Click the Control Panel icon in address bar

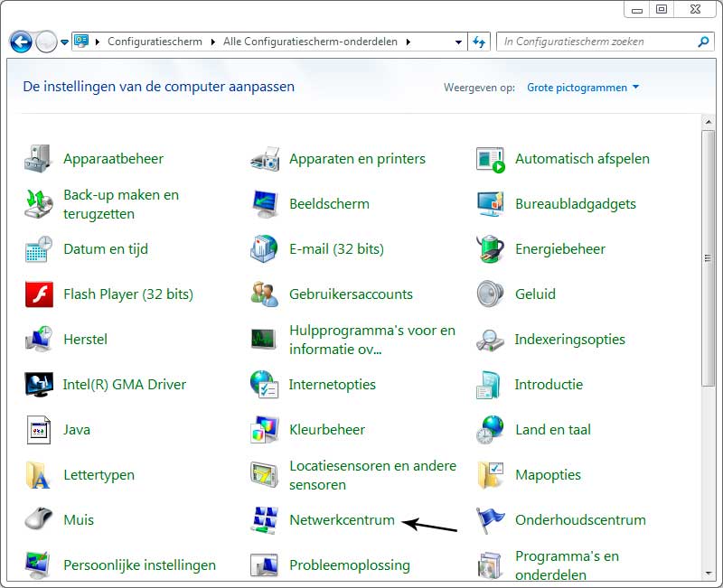81,41
